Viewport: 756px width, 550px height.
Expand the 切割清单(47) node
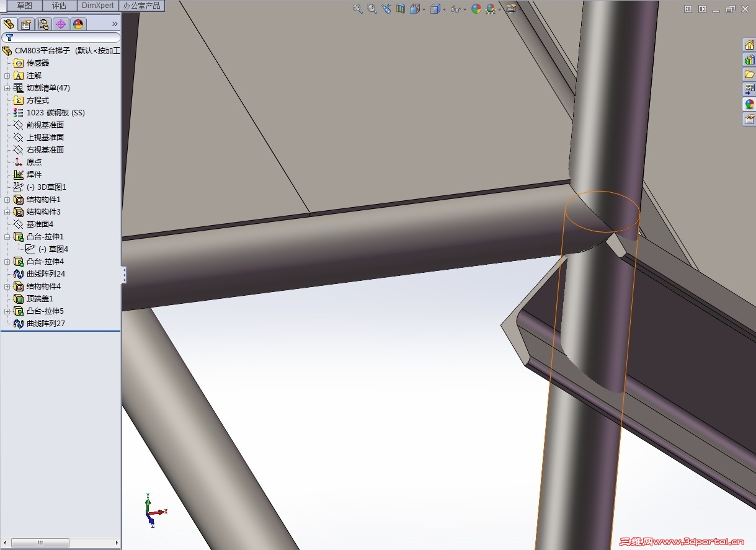coord(7,88)
